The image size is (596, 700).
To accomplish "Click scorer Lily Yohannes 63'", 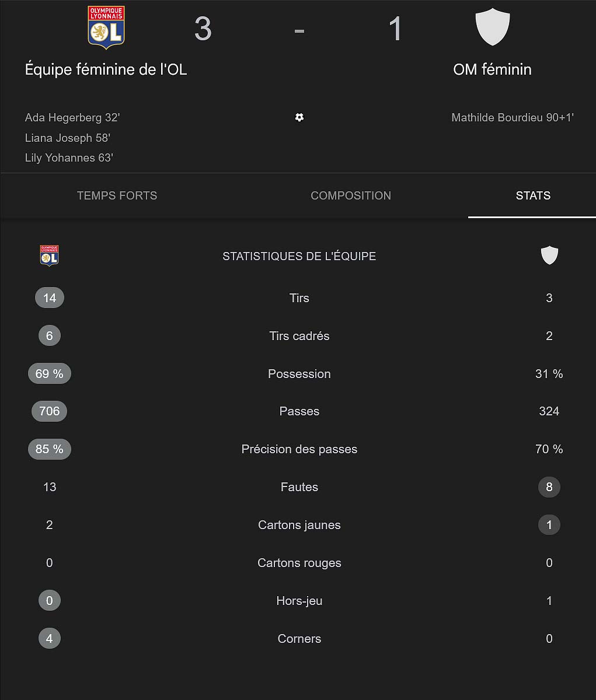I will (x=69, y=157).
